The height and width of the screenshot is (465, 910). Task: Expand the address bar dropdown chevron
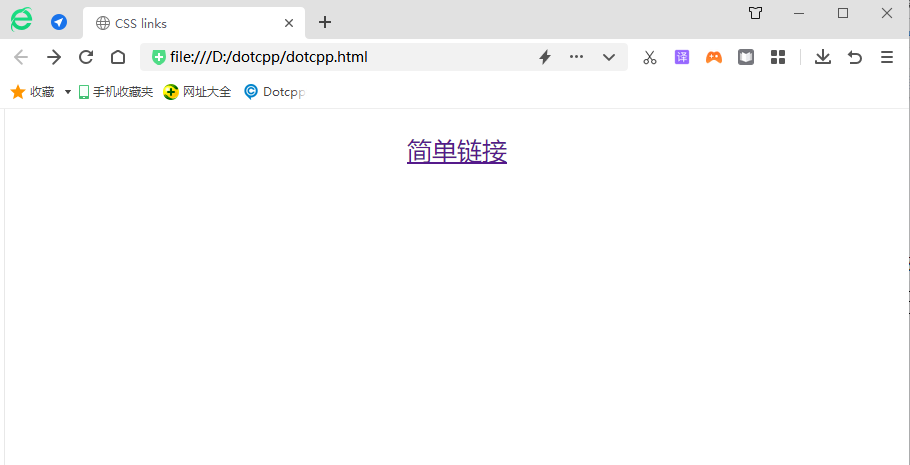pos(609,57)
